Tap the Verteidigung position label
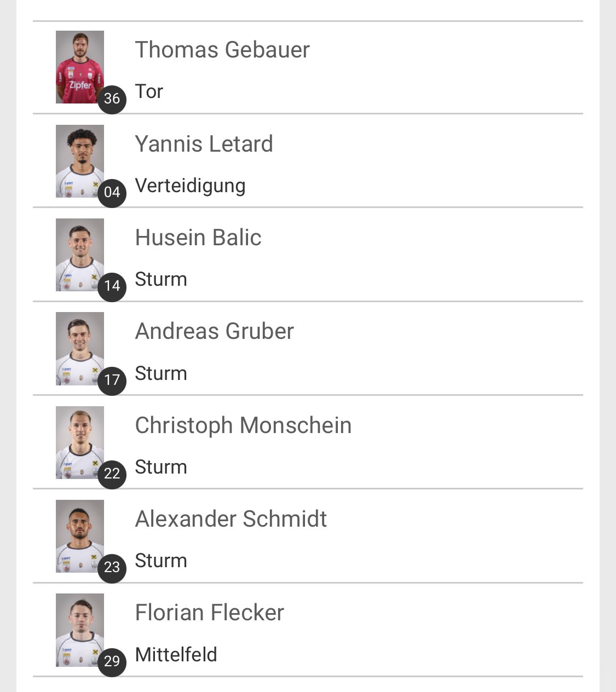 (190, 186)
